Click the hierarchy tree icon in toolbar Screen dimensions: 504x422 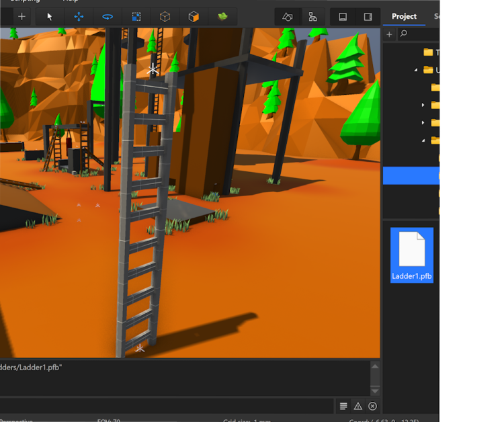tap(312, 17)
